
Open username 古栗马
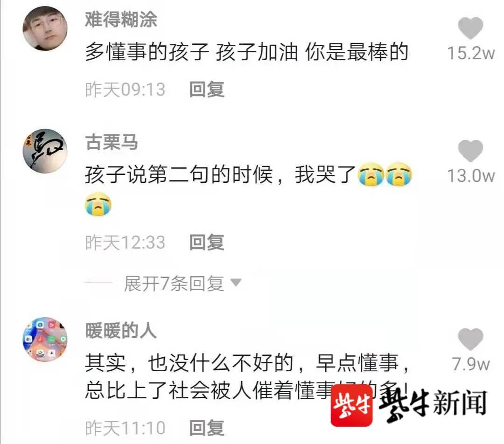point(112,142)
